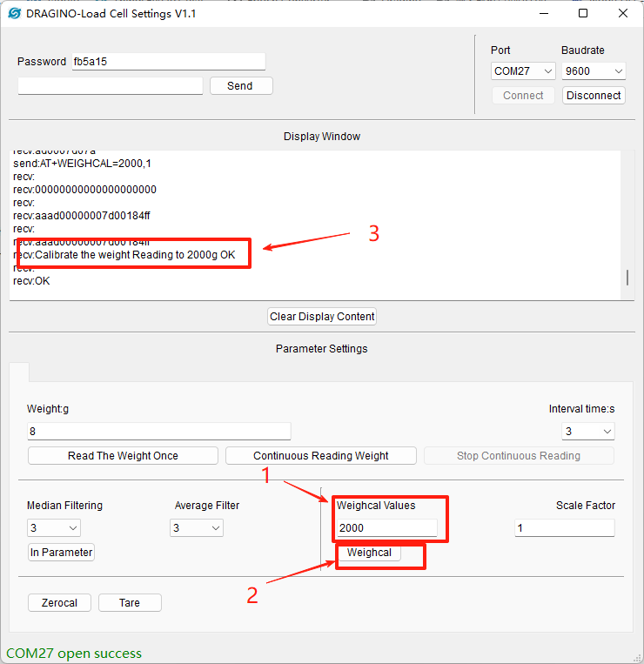Open the Median Filtering dropdown
644x664 pixels.
pyautogui.click(x=54, y=528)
